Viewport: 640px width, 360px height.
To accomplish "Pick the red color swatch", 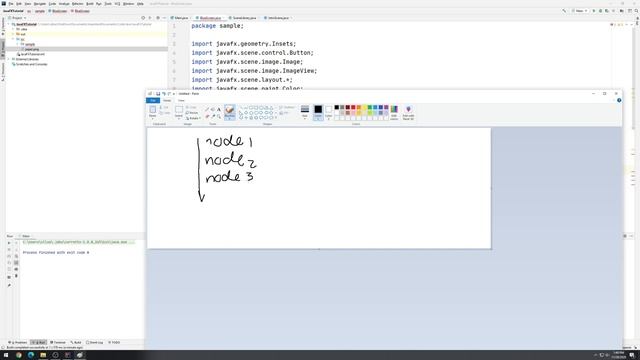I will click(x=353, y=107).
